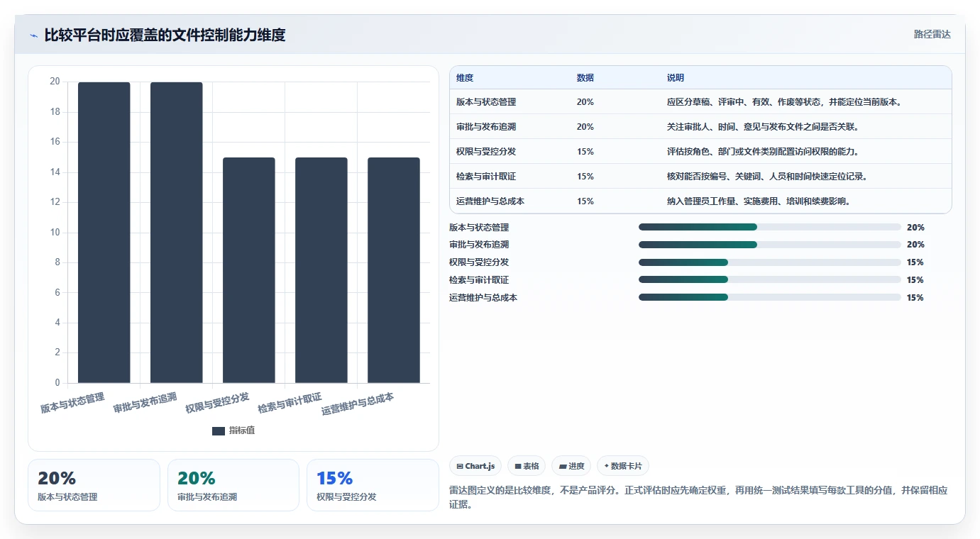Screen dimensions: 980x539
Task: Click the 运营维护与总成本 progress bar
Action: coord(770,297)
